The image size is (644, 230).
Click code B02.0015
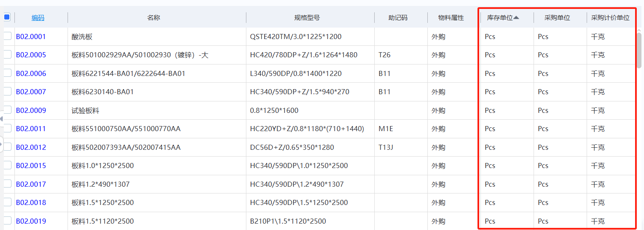31,165
